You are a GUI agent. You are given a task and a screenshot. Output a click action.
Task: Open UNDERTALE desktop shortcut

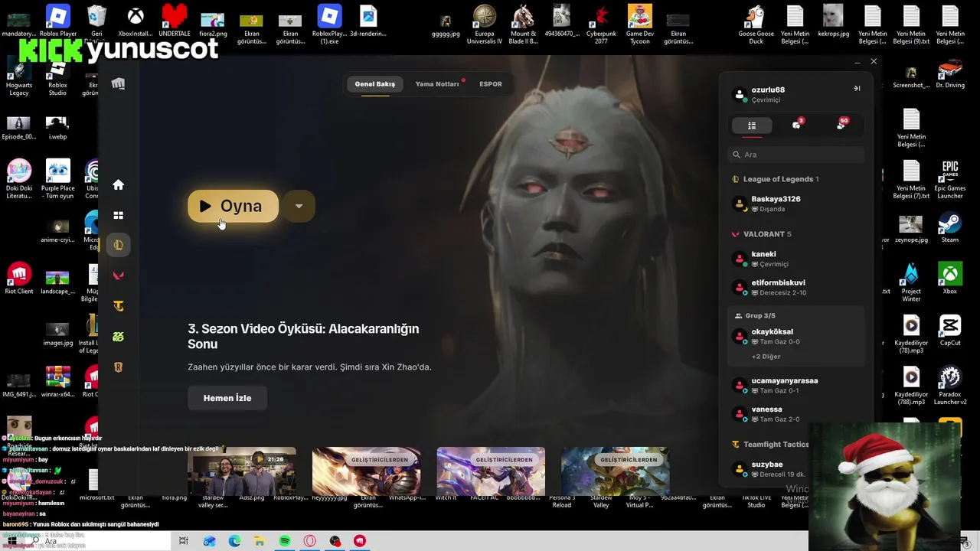(x=175, y=21)
